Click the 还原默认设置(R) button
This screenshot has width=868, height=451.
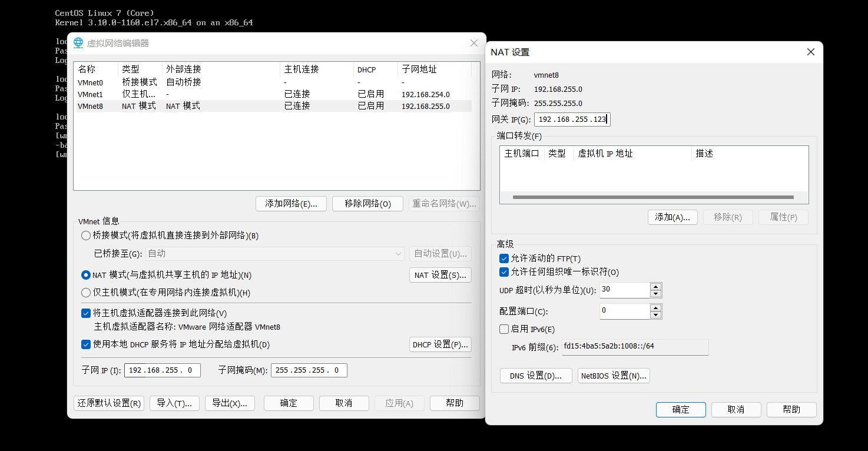click(x=109, y=403)
